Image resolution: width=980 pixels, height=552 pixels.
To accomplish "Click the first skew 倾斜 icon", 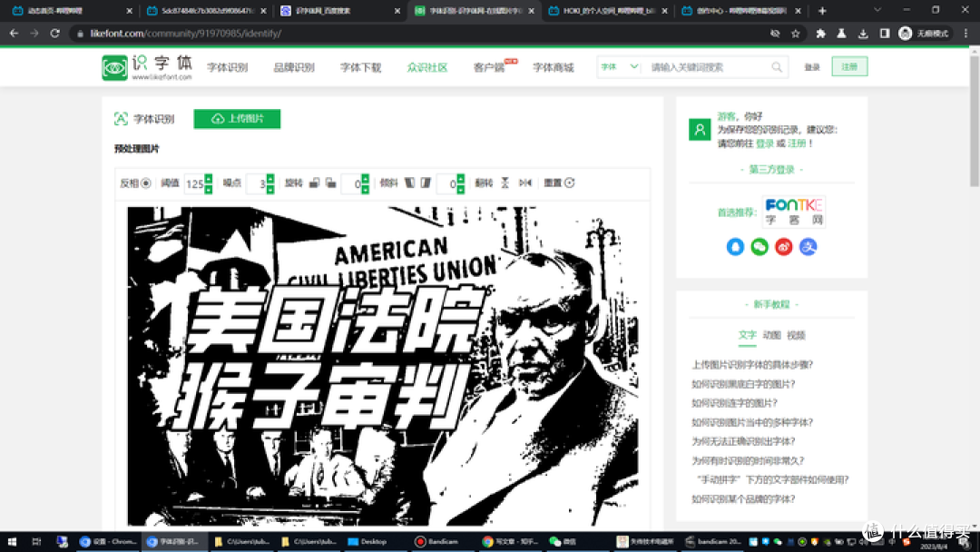I will (409, 182).
